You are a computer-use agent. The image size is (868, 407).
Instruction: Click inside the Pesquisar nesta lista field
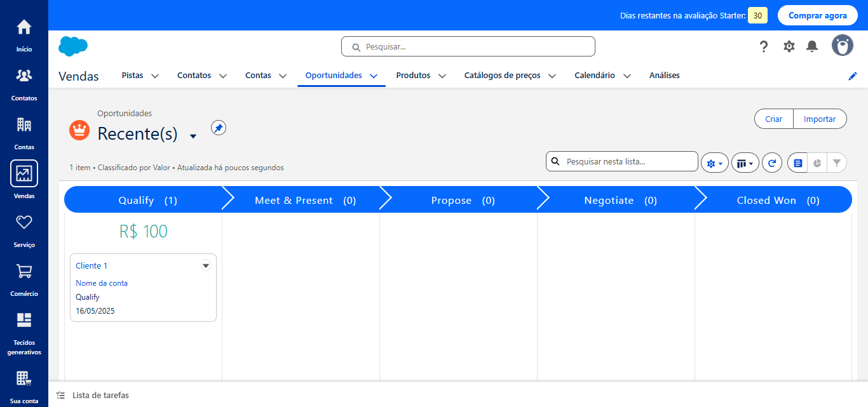point(621,161)
